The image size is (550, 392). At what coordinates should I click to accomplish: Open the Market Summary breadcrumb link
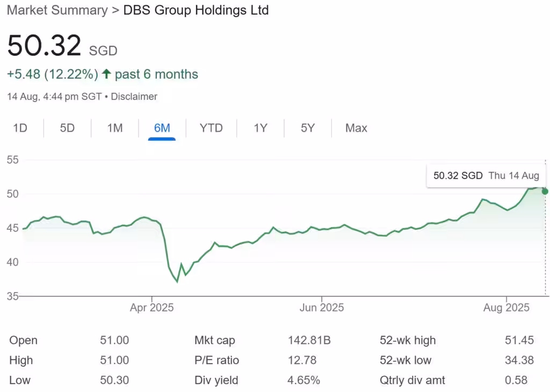tap(56, 10)
